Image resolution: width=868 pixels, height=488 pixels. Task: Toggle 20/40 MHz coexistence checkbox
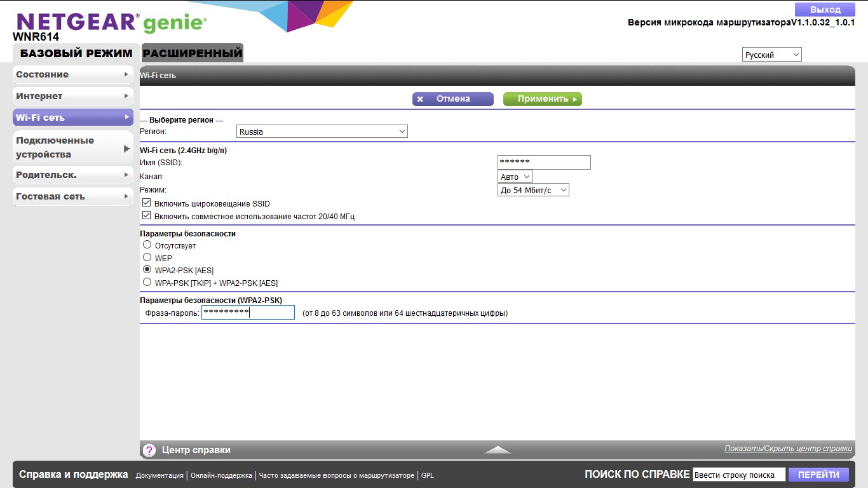coord(147,215)
